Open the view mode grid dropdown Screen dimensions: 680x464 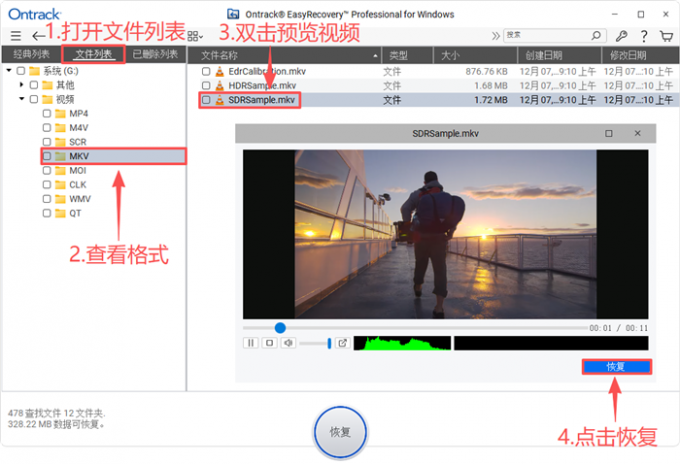(x=195, y=36)
